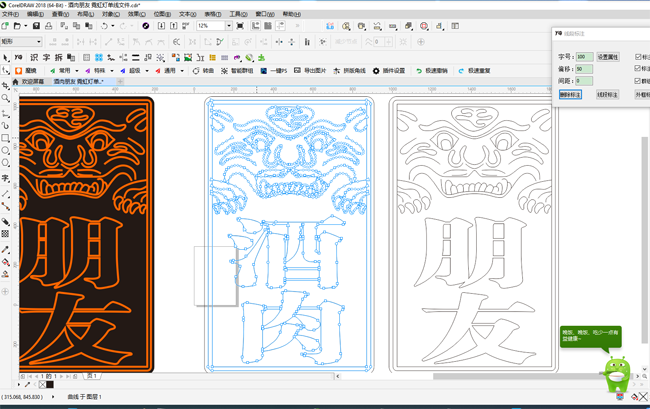
Task: Open the 文件 (File) menu
Action: (x=10, y=14)
